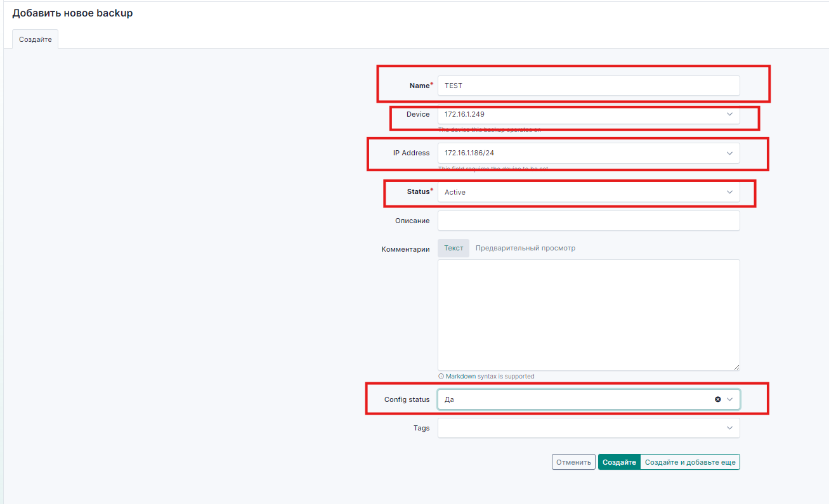
Task: Click the chevron arrow in Tags field
Action: tap(730, 428)
